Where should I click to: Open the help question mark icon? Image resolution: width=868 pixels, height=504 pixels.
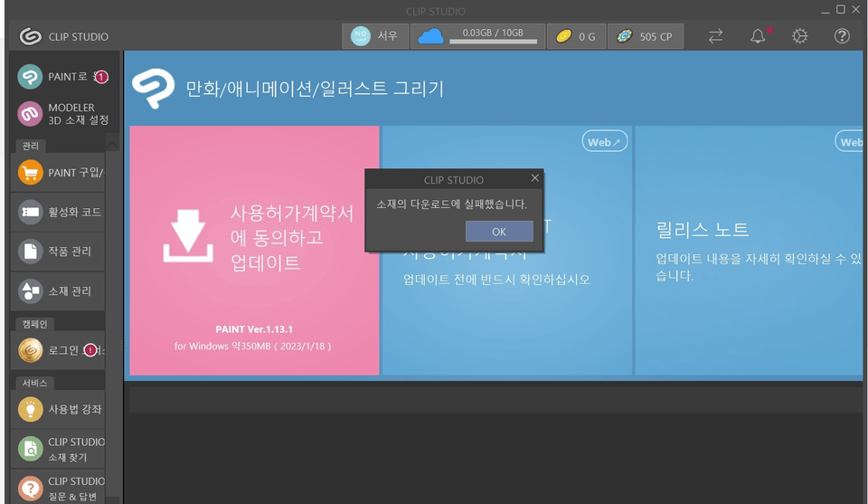[842, 36]
